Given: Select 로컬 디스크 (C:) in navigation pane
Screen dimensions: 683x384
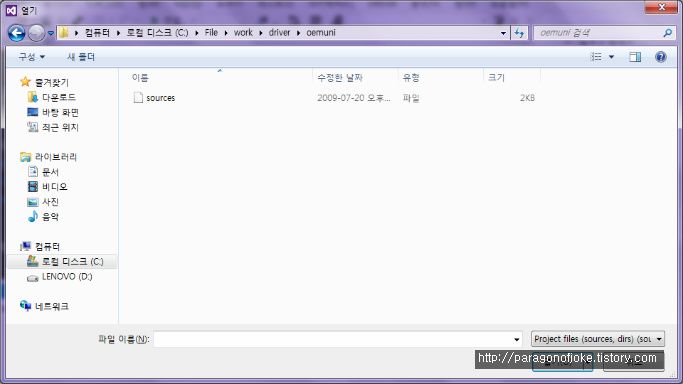Looking at the screenshot, I should [x=72, y=262].
